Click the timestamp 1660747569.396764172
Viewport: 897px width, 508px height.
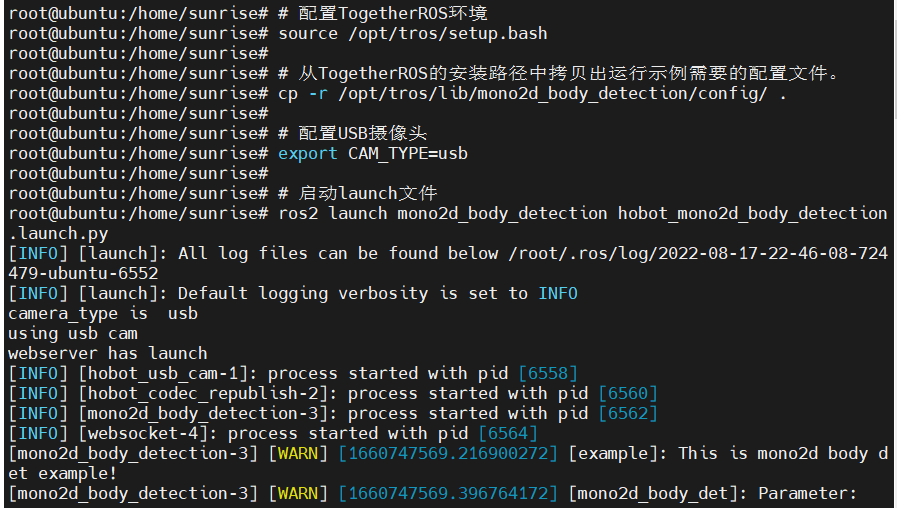448,494
